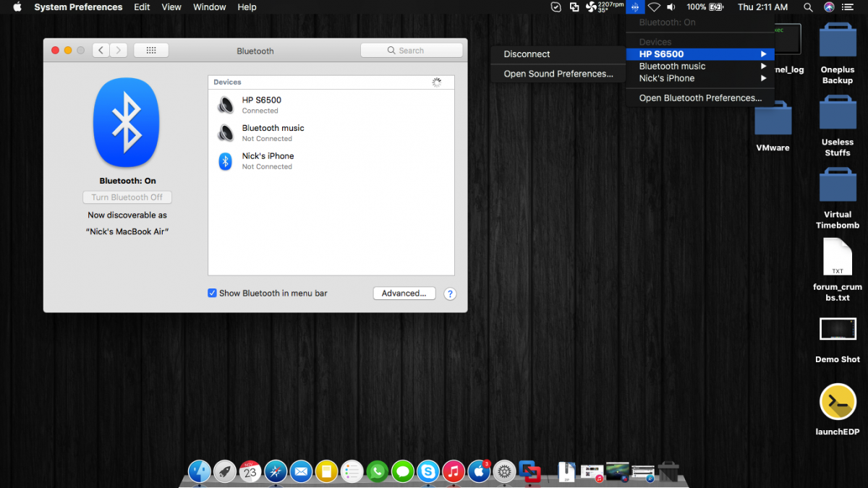
Task: Open the Window menu
Action: pos(210,7)
